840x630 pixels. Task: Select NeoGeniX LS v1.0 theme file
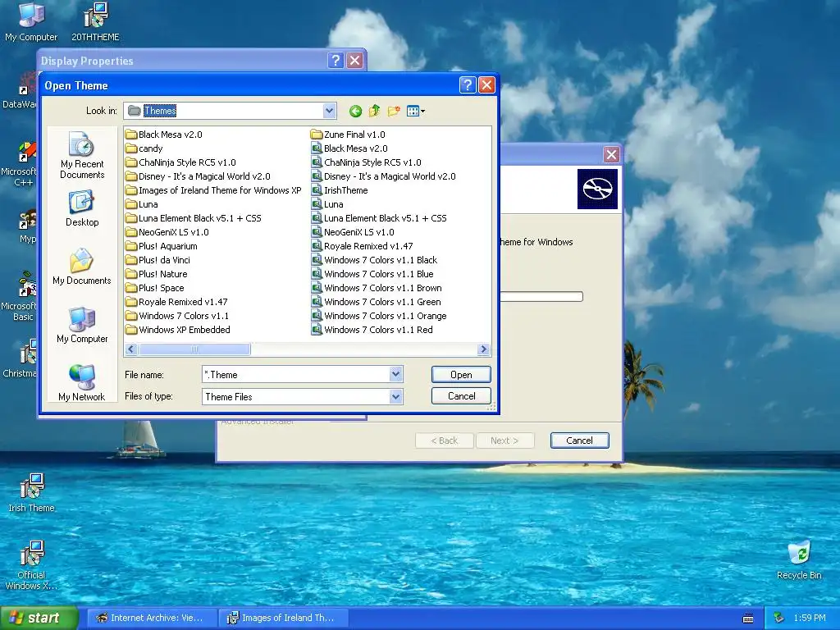point(353,232)
